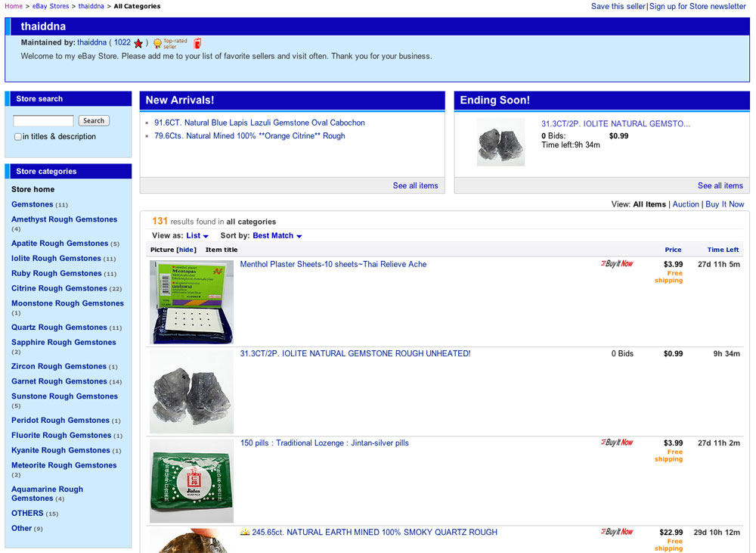Open Orange Citrine Rough new arrival
Screen dimensions: 756x553
pyautogui.click(x=249, y=135)
